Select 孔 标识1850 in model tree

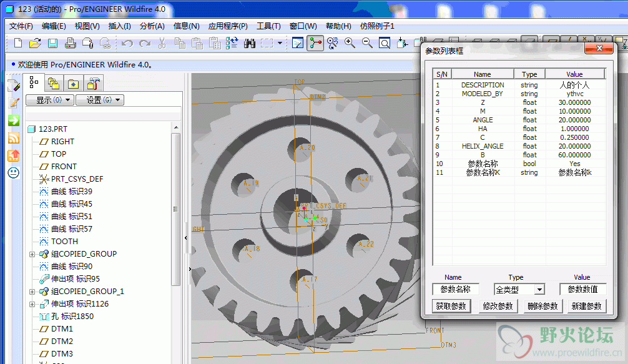point(72,317)
